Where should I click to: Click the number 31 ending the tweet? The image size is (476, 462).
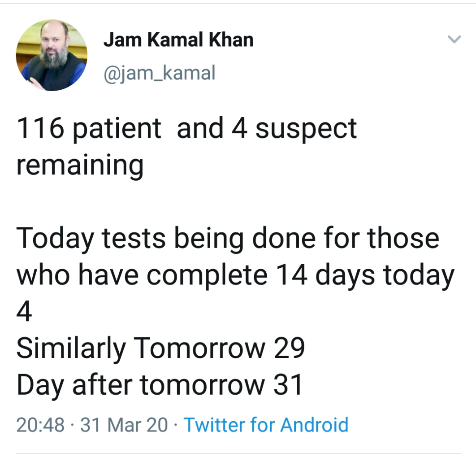click(x=287, y=384)
